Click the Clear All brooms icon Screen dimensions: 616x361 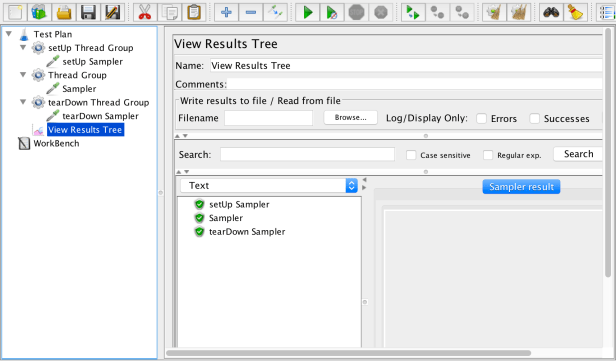point(519,13)
